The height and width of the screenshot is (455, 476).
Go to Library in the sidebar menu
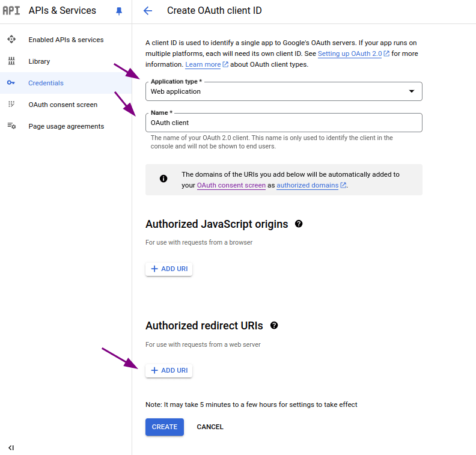pyautogui.click(x=39, y=61)
